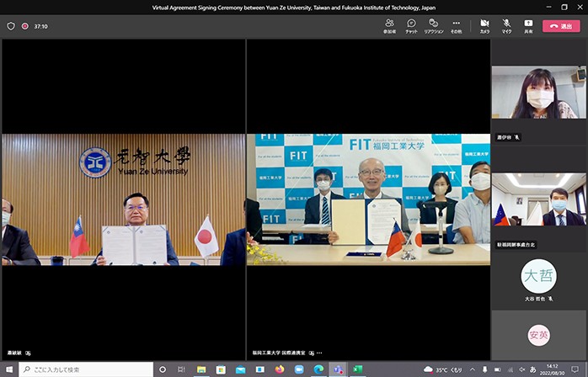This screenshot has width=588, height=377.
Task: Select the Yuan Ze University video tile
Action: coord(124,199)
